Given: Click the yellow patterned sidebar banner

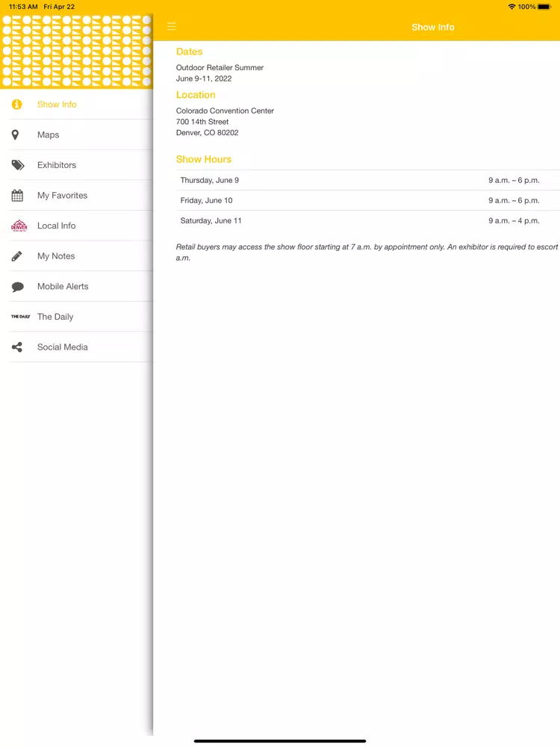Looking at the screenshot, I should 76,51.
